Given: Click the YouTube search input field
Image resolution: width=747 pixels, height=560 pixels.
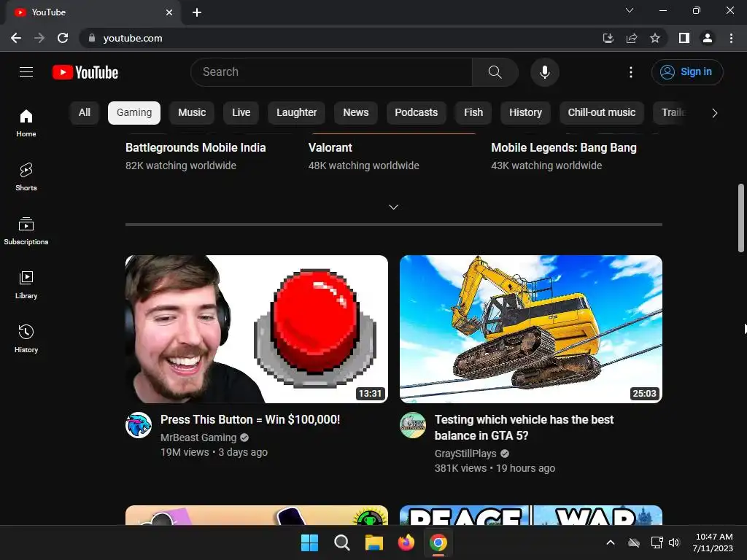Looking at the screenshot, I should [332, 72].
